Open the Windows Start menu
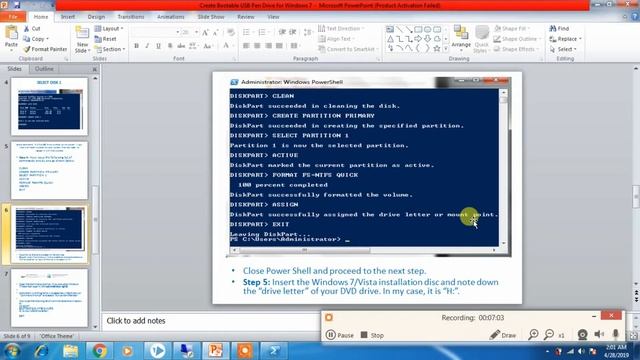The image size is (640, 360). coord(12,351)
